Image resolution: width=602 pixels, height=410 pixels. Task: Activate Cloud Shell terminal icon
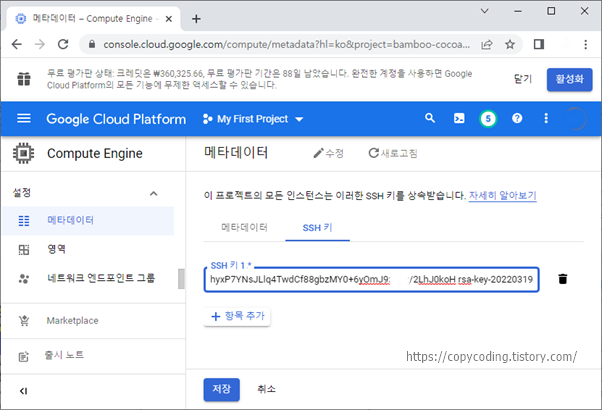pyautogui.click(x=459, y=119)
